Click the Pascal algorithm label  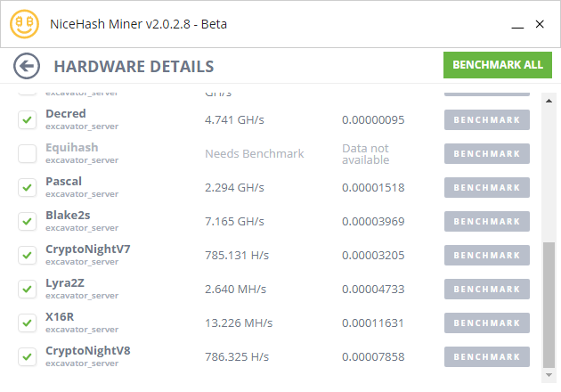(x=64, y=181)
